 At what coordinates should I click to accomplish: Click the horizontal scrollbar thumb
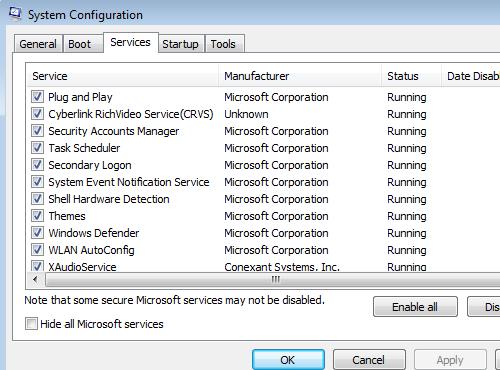(x=273, y=280)
